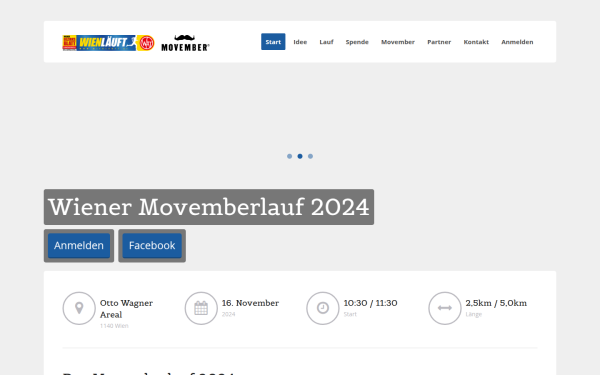Click the 1140 Wien caption
Screen dimensions: 600x375
114,326
